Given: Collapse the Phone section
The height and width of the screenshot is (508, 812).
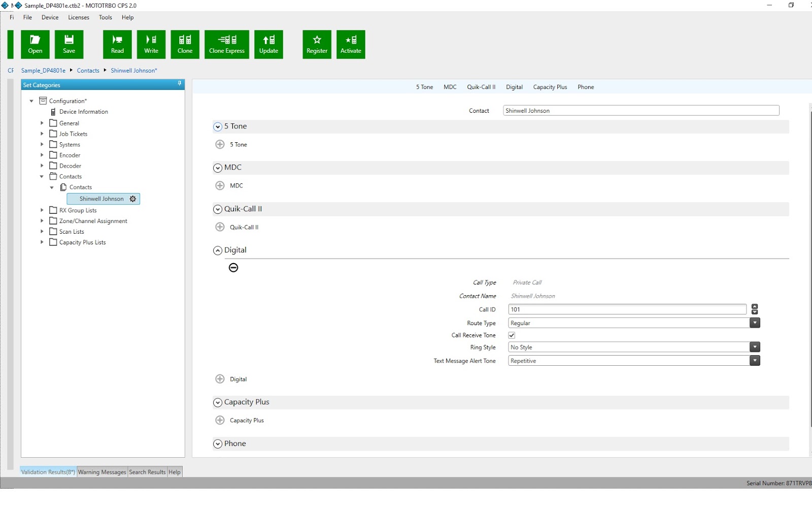Looking at the screenshot, I should pos(218,444).
